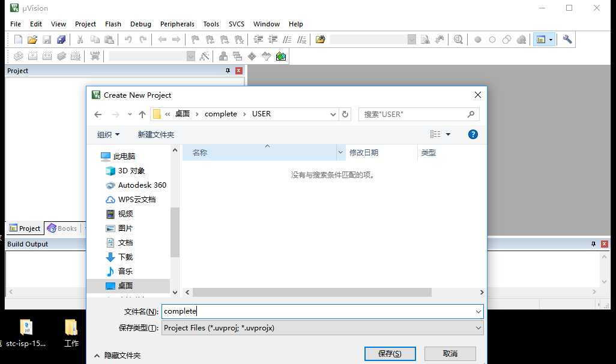Click the refresh button beside the address bar

point(345,114)
